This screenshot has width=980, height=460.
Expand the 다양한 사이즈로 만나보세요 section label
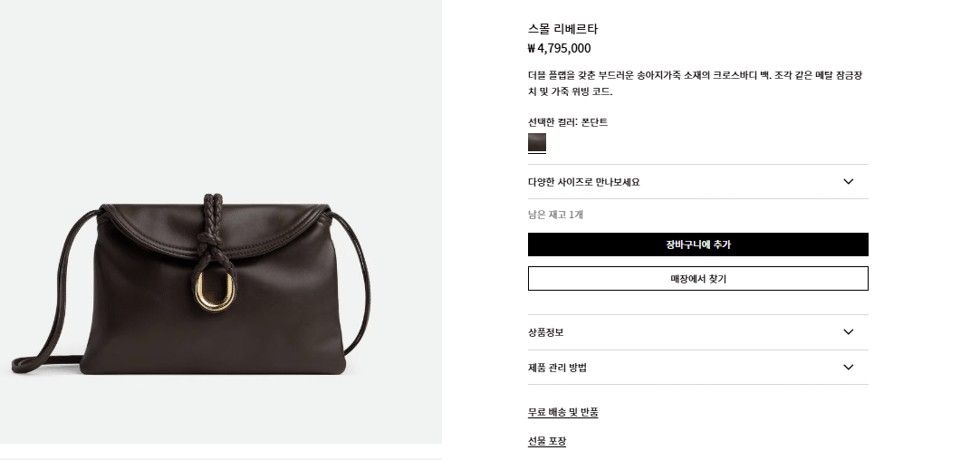584,182
